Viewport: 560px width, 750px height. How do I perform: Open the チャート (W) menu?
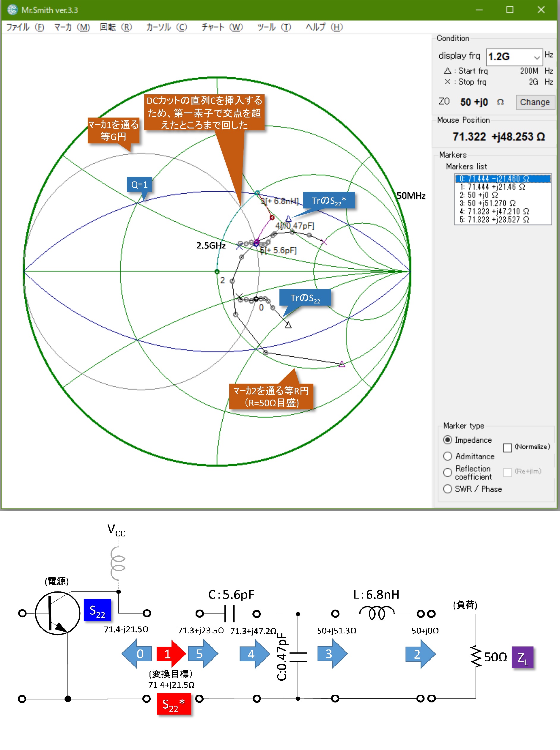pyautogui.click(x=222, y=27)
